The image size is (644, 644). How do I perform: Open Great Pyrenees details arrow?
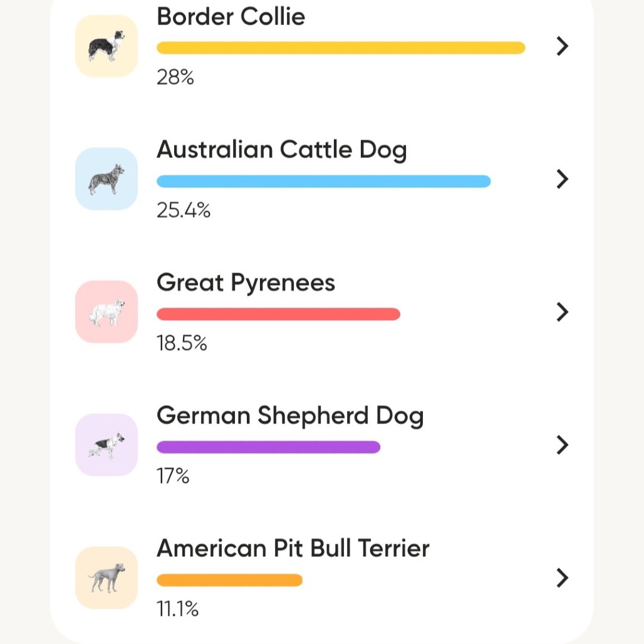[x=563, y=312]
